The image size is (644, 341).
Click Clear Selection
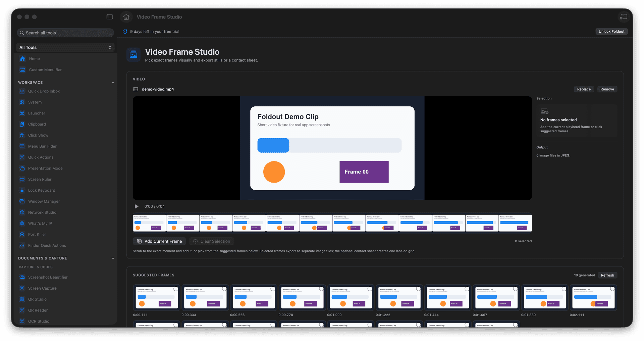pos(212,241)
